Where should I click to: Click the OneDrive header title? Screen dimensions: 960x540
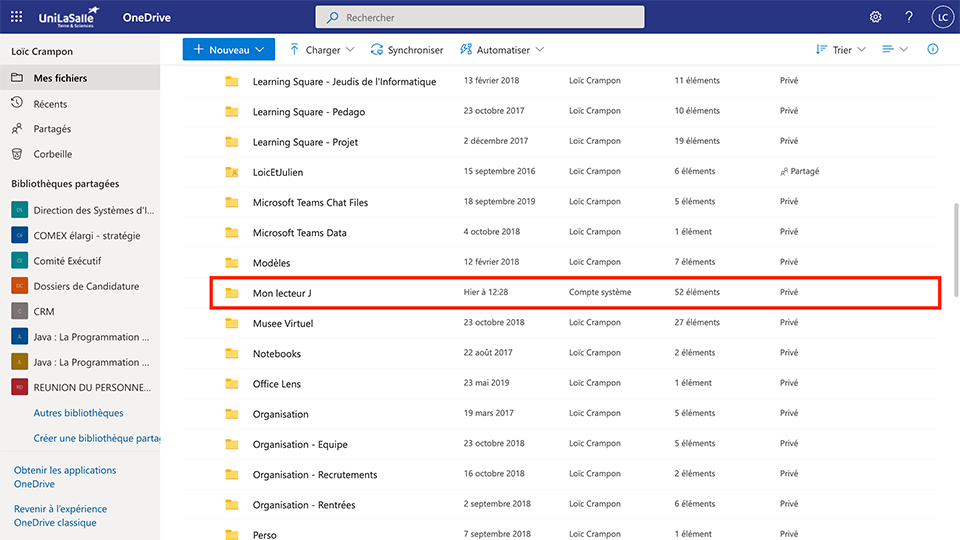(147, 17)
